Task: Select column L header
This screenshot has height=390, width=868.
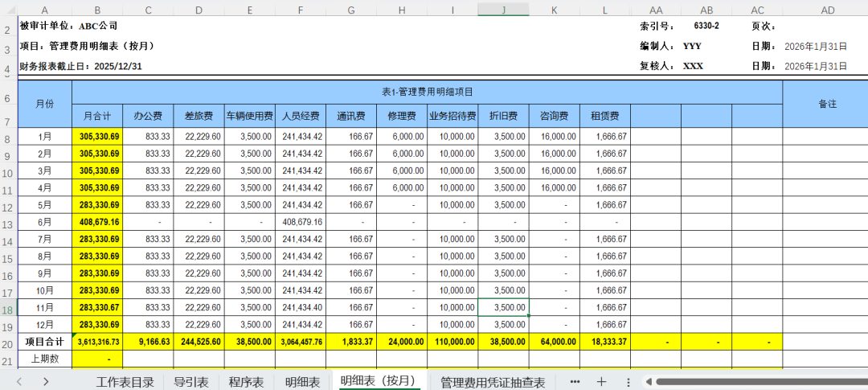Action: click(x=605, y=10)
